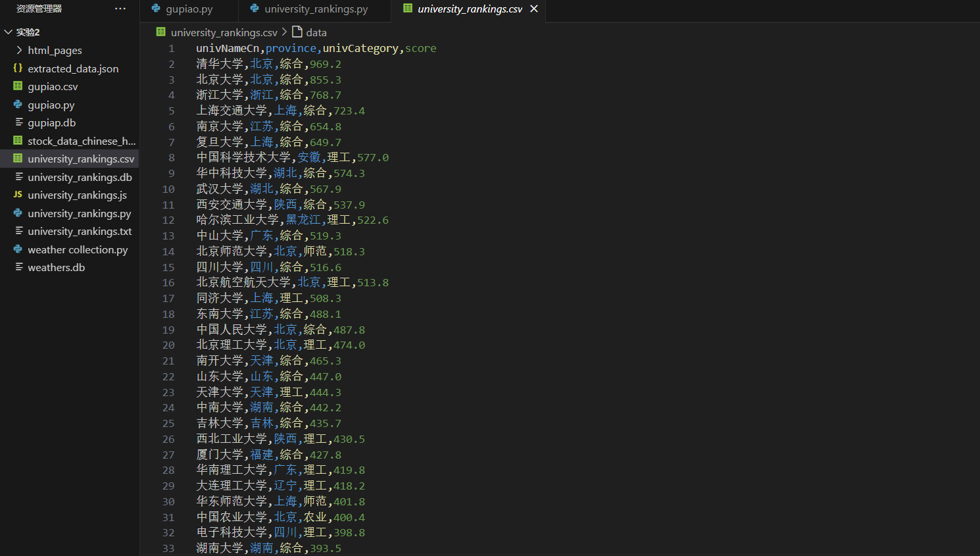
Task: Click '电子科技大学' on line 32
Action: coord(232,532)
